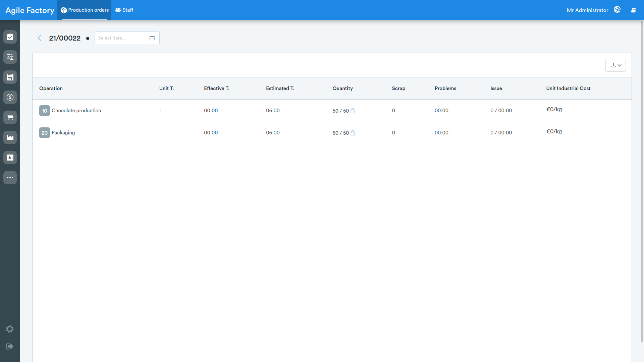Open the Chocolate production operation row
Screen dimensions: 644x362
click(x=332, y=111)
